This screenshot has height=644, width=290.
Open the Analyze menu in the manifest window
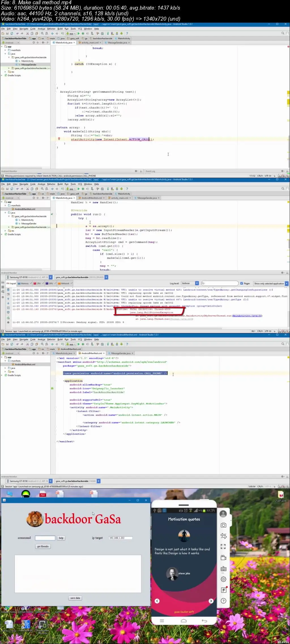coord(41,340)
